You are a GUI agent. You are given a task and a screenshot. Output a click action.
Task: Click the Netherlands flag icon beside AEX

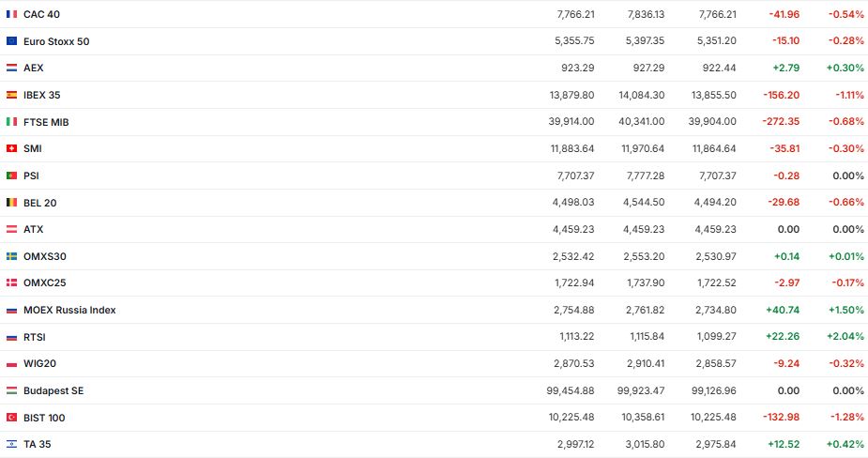click(11, 68)
